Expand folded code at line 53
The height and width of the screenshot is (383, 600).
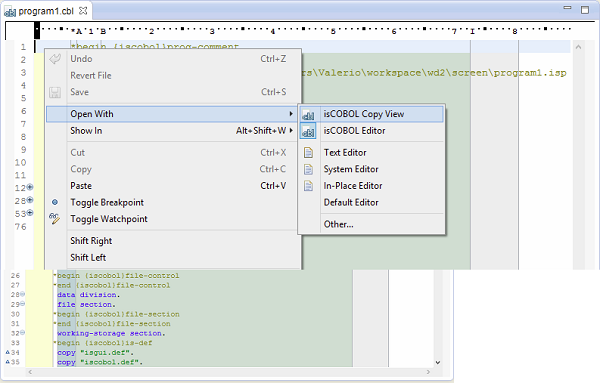[x=30, y=213]
